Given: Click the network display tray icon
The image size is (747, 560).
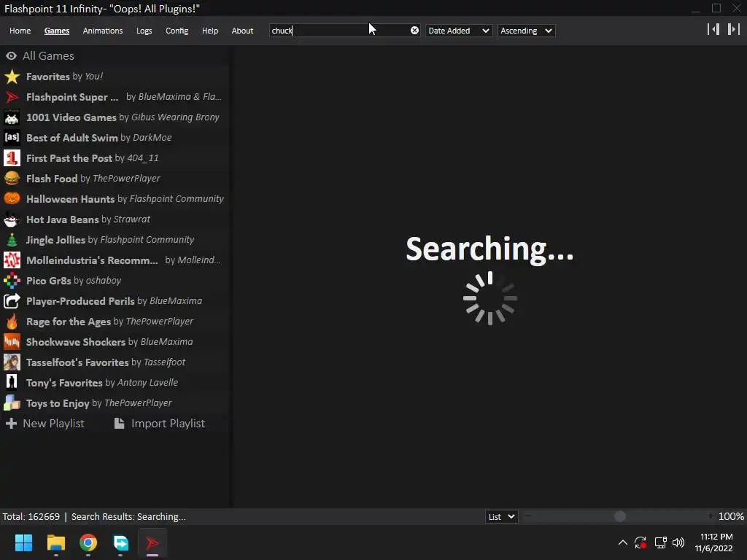Looking at the screenshot, I should tap(660, 542).
